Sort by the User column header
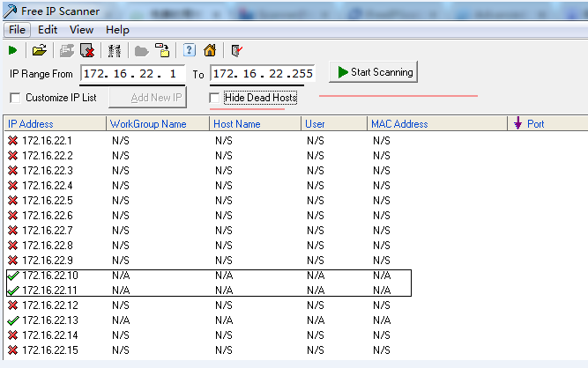This screenshot has height=368, width=588. [334, 123]
